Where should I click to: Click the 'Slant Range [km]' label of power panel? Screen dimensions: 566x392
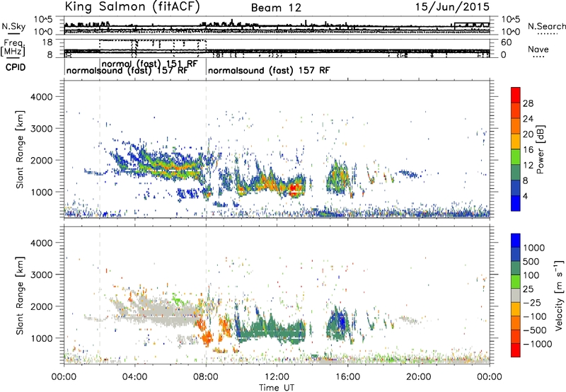20,149
